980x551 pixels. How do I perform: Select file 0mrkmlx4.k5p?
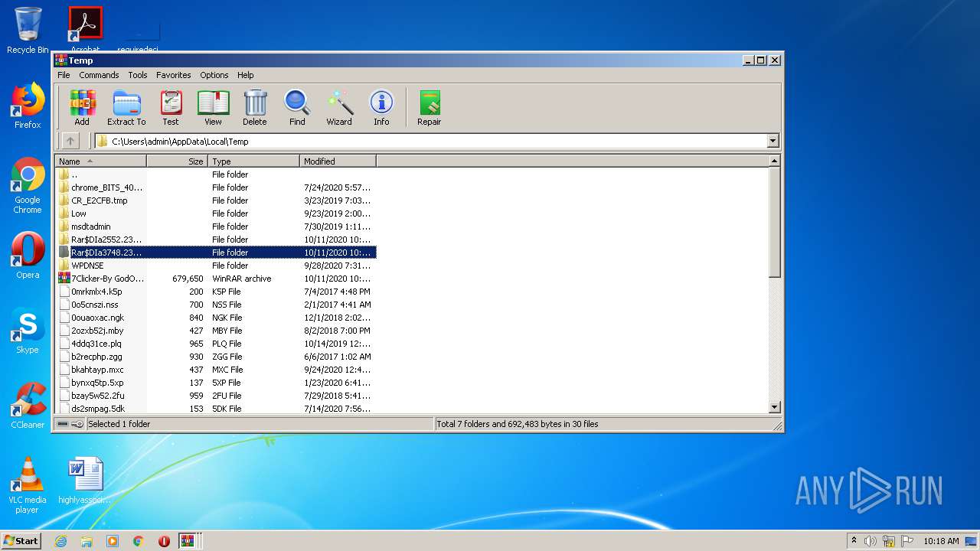215,292
